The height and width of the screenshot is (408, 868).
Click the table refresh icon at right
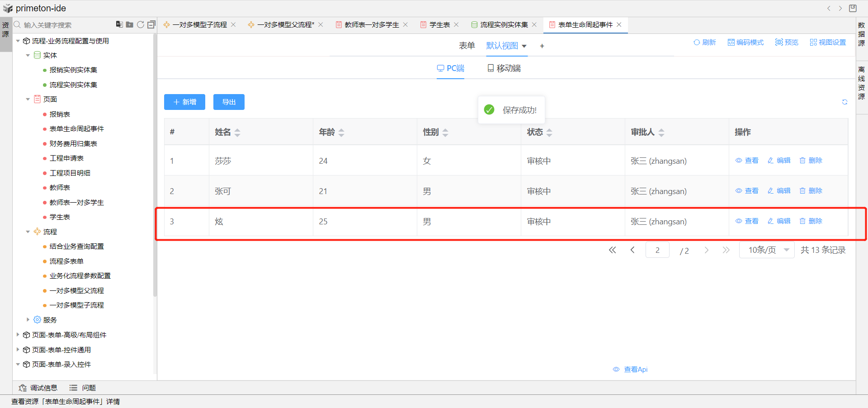tap(844, 102)
